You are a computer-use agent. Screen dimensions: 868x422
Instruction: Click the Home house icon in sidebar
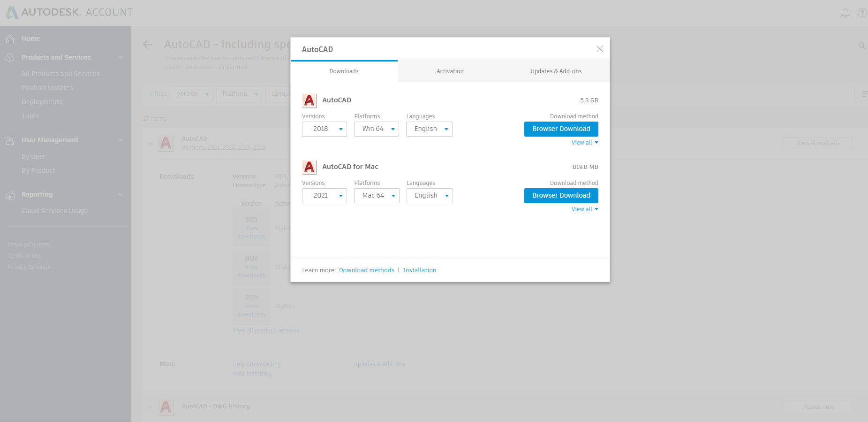click(10, 38)
